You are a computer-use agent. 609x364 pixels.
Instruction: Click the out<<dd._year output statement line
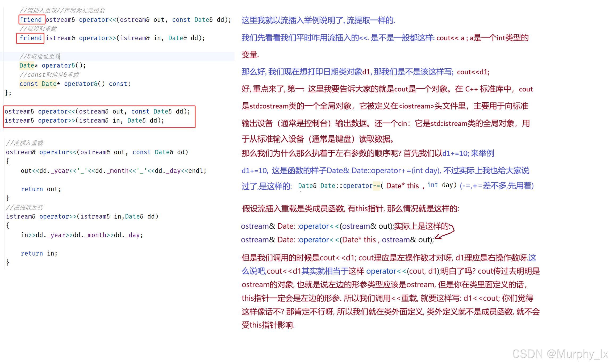114,171
